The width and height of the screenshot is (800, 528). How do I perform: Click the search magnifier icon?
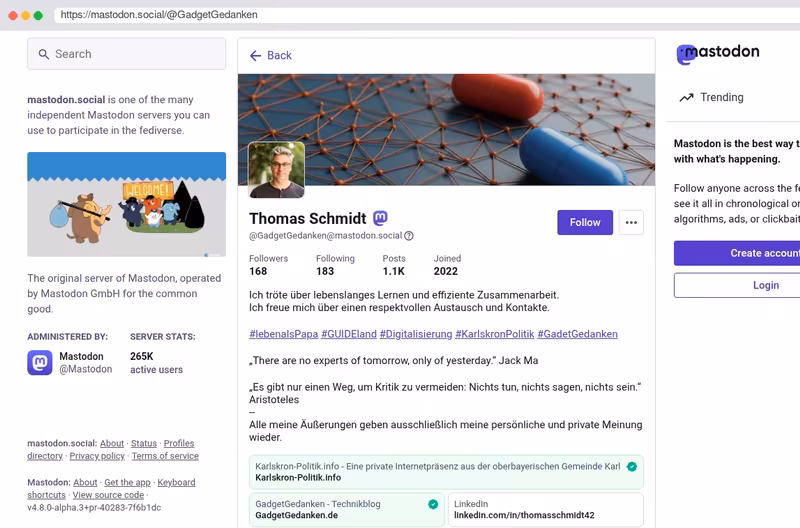pos(44,54)
